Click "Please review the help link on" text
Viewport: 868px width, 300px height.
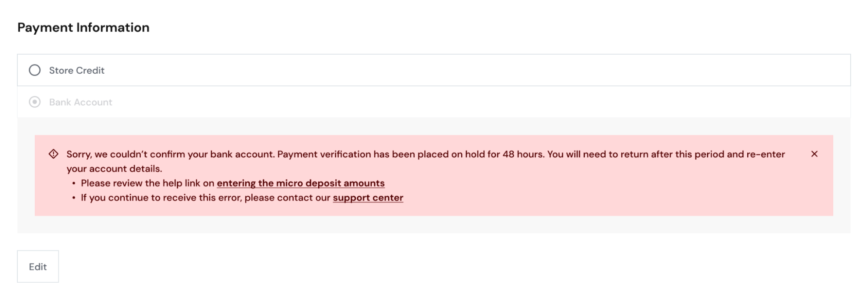(148, 183)
